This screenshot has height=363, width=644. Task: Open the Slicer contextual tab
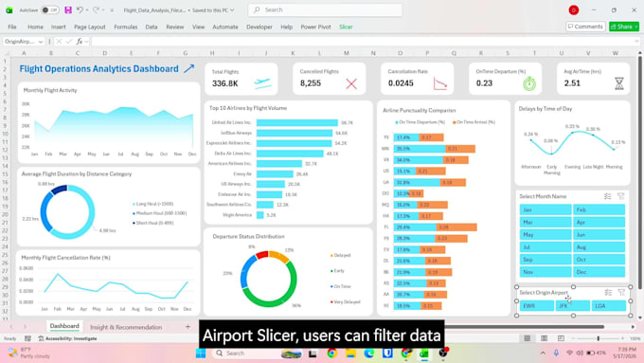click(x=346, y=27)
